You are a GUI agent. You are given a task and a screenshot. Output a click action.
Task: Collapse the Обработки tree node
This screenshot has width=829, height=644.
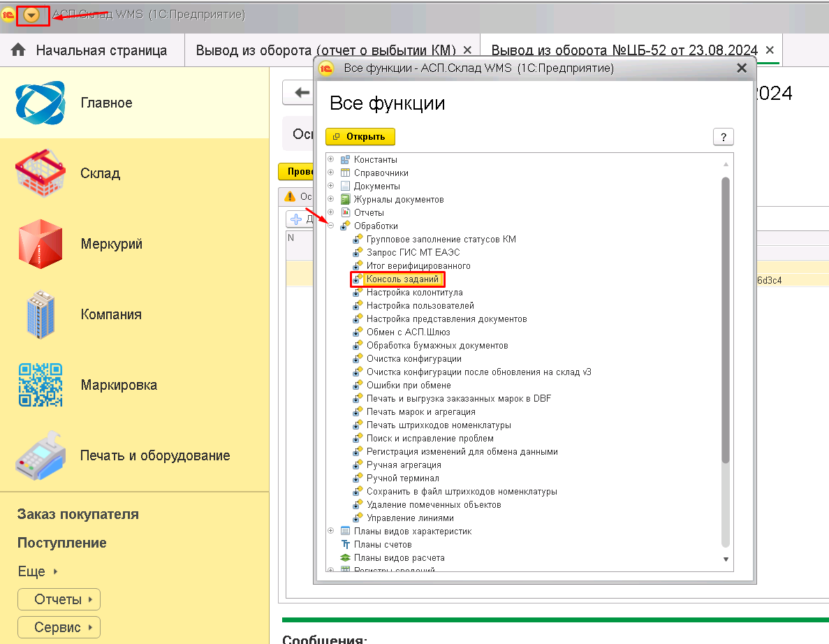coord(330,226)
